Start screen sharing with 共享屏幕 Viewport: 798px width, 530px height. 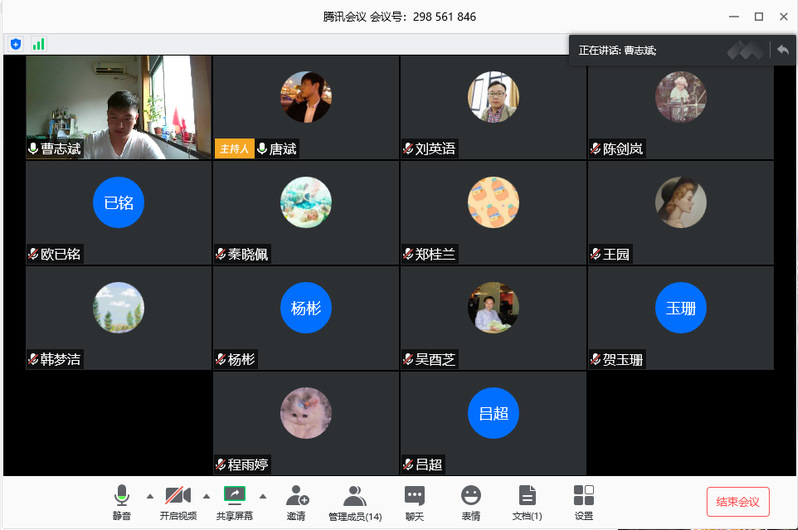[234, 496]
